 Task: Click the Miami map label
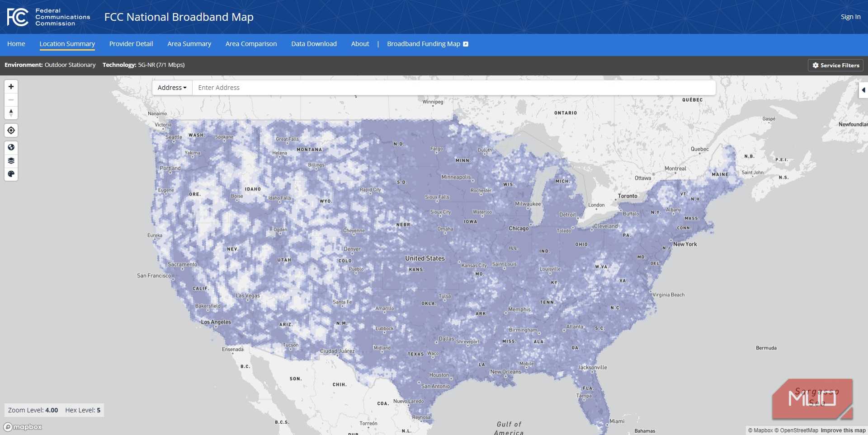click(x=617, y=421)
